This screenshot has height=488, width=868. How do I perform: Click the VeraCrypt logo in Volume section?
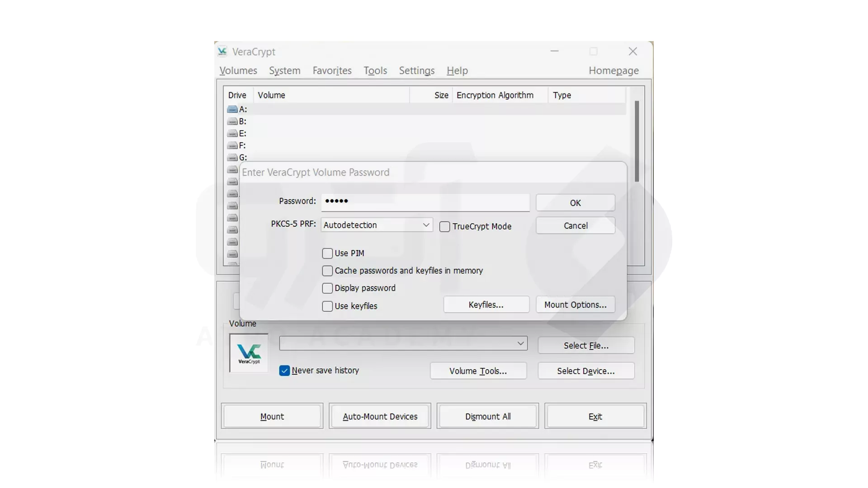249,353
